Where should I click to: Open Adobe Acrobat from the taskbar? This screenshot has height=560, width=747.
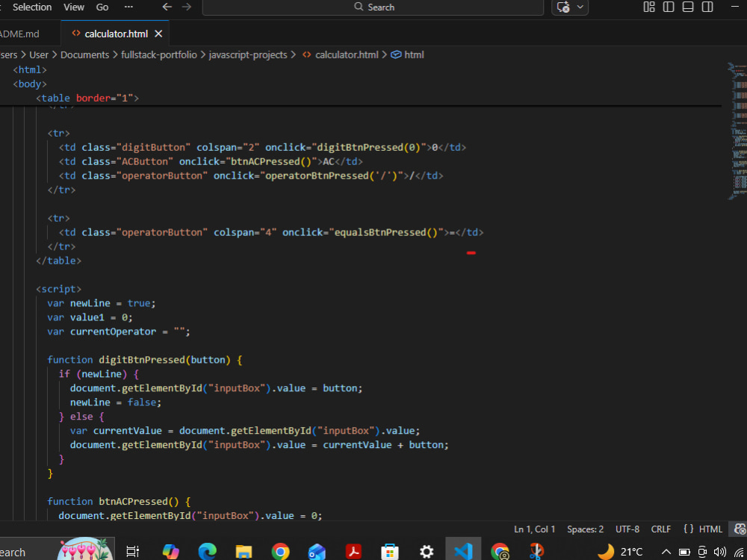click(353, 552)
